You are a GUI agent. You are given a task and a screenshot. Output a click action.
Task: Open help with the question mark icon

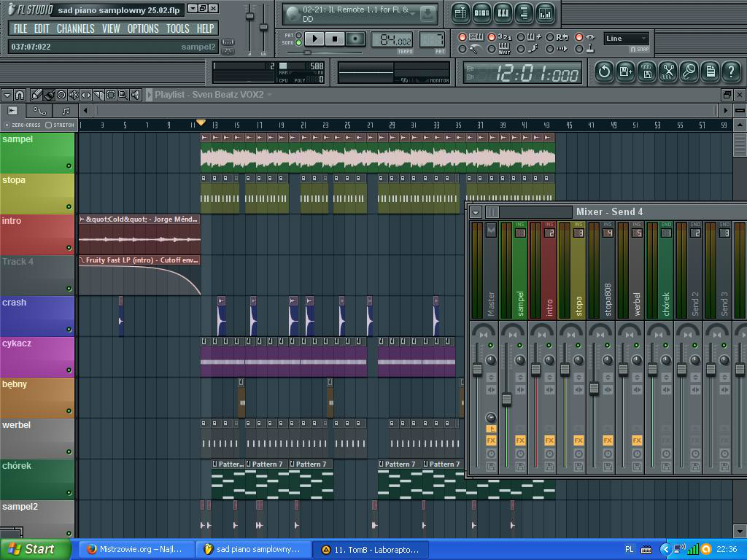731,72
